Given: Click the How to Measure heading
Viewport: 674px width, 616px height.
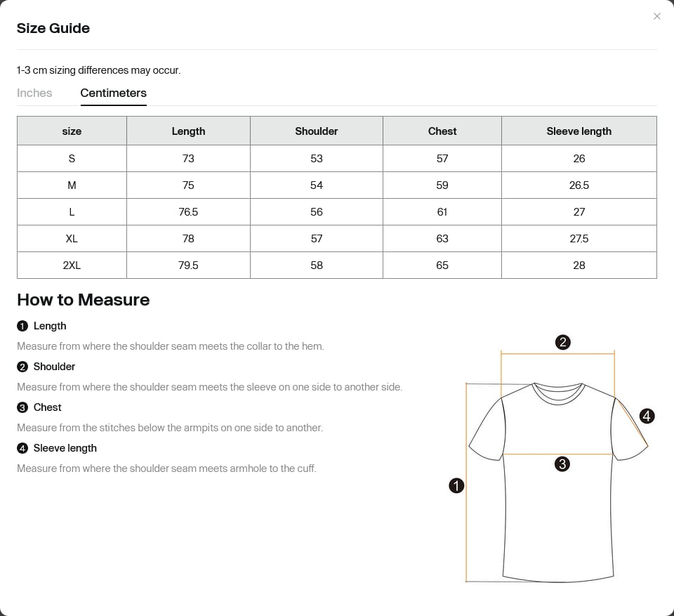Looking at the screenshot, I should coord(84,300).
